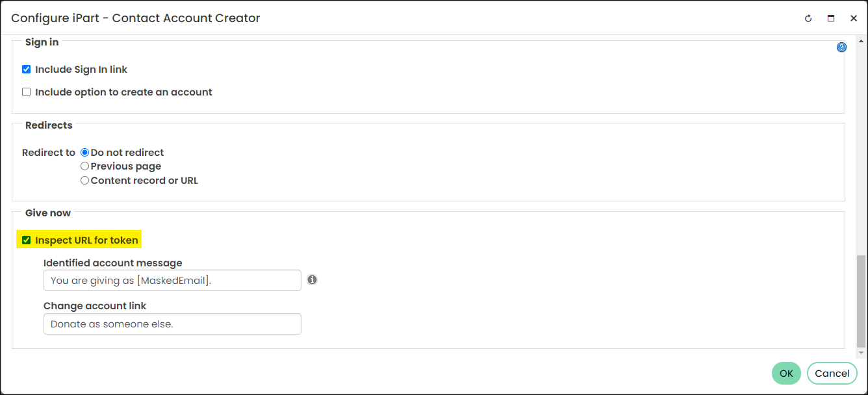Uncheck the Include Sign In link checkbox

(27, 70)
